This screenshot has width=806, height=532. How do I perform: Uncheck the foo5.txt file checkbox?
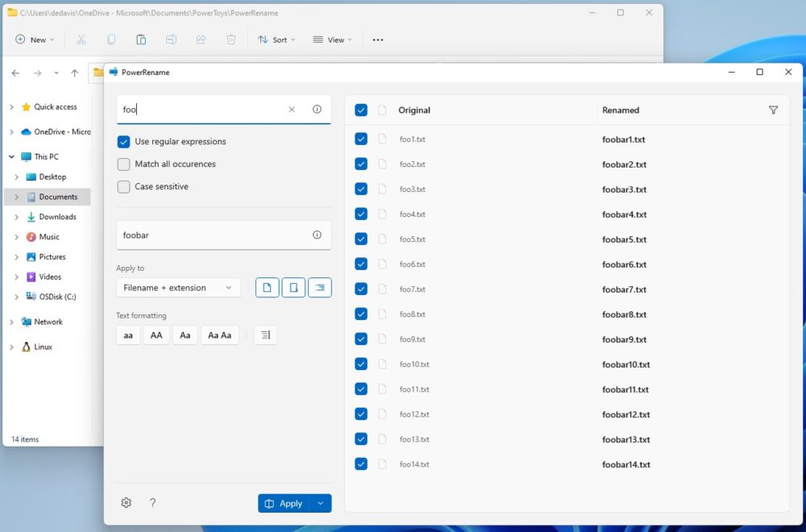pos(361,239)
